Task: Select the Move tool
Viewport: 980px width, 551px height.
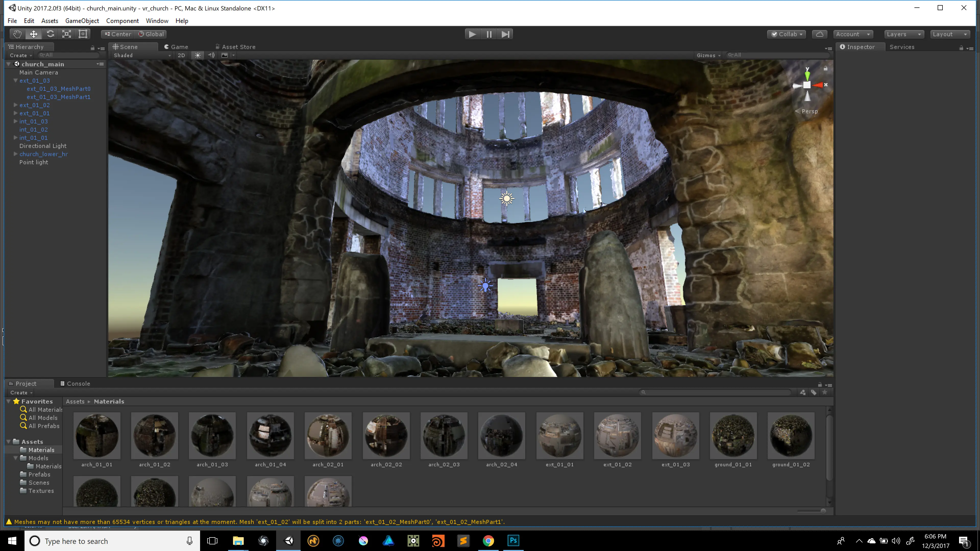Action: point(33,34)
